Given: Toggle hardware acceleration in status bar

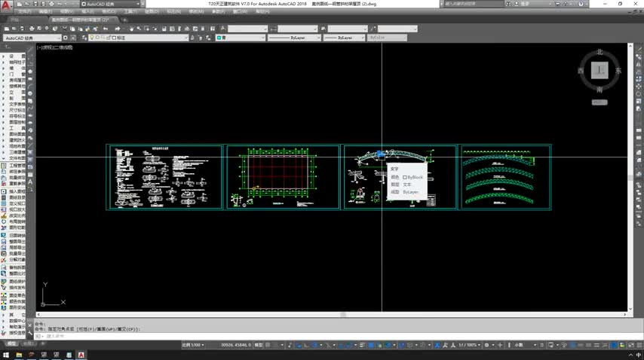Looking at the screenshot, I should pyautogui.click(x=623, y=345).
